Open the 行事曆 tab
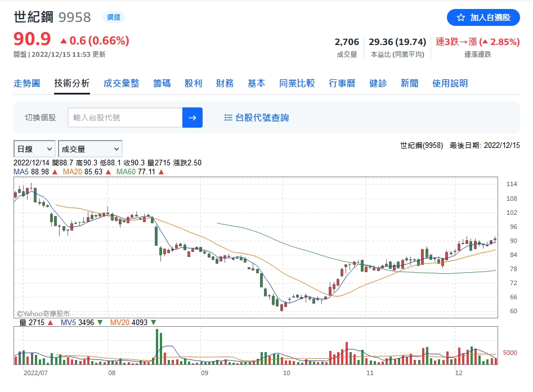 pyautogui.click(x=342, y=83)
